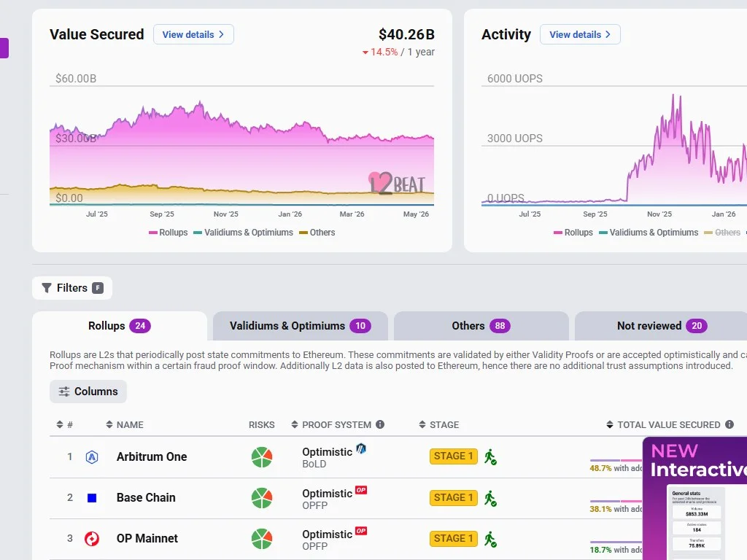
Task: Click Base Chain OPFP label
Action: (x=315, y=505)
